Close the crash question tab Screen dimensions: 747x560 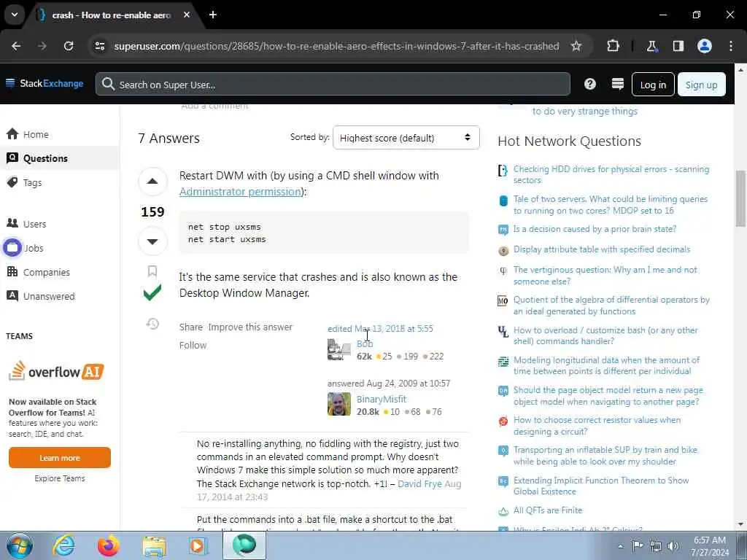click(x=187, y=15)
